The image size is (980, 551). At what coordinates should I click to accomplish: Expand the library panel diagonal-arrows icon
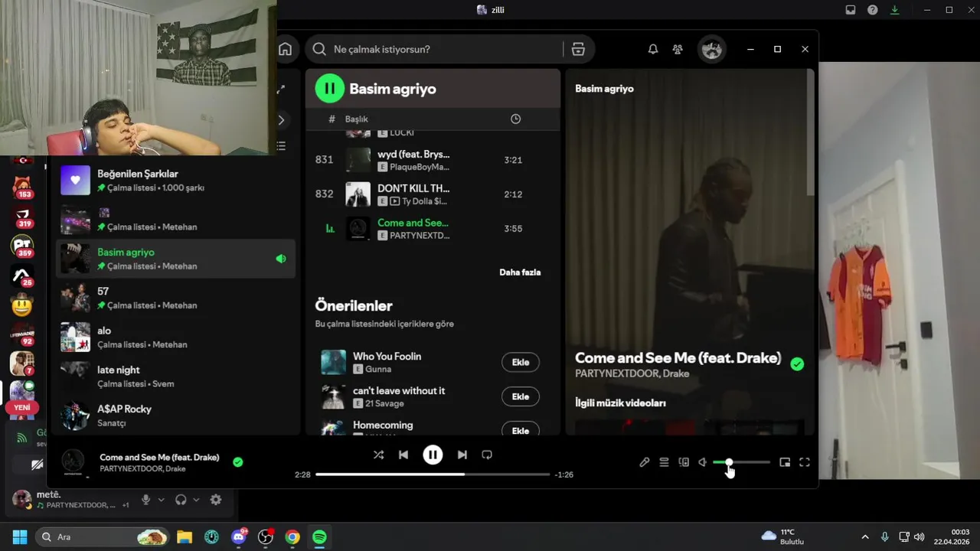281,90
